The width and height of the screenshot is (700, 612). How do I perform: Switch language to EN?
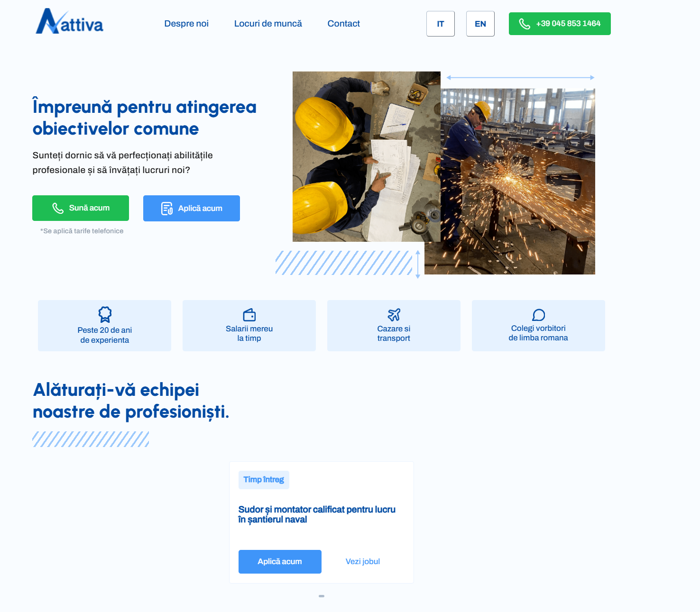[x=480, y=23]
